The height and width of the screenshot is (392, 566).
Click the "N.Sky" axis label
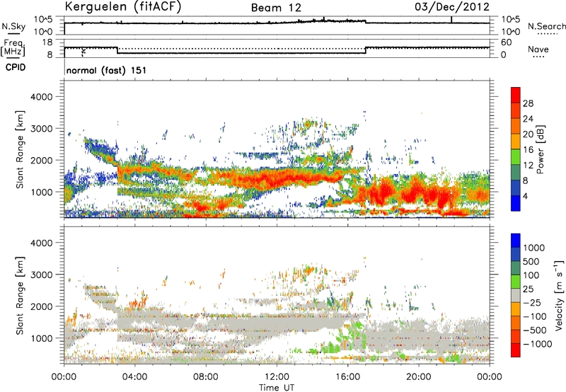tap(13, 26)
